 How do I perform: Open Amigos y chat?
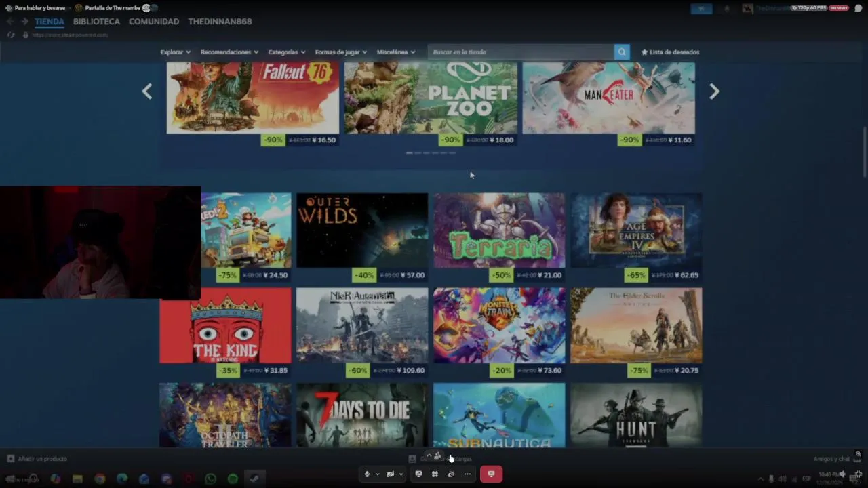(x=831, y=459)
